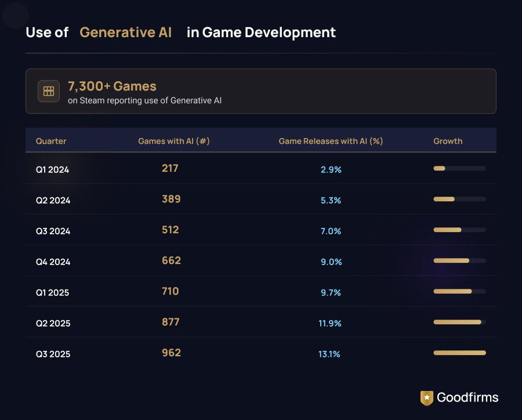Viewport: 522px width, 420px height.
Task: Click the 7,300+ Games summary card
Action: (x=261, y=90)
